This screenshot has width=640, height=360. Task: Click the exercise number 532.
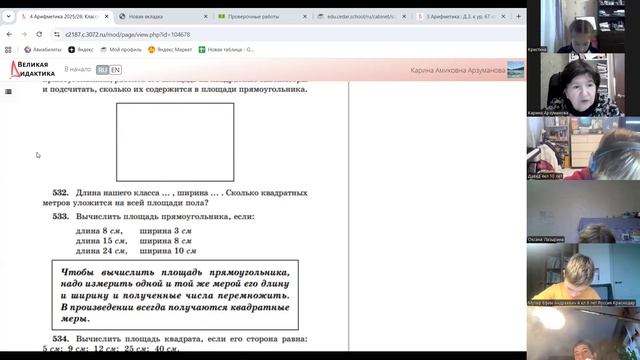point(60,193)
